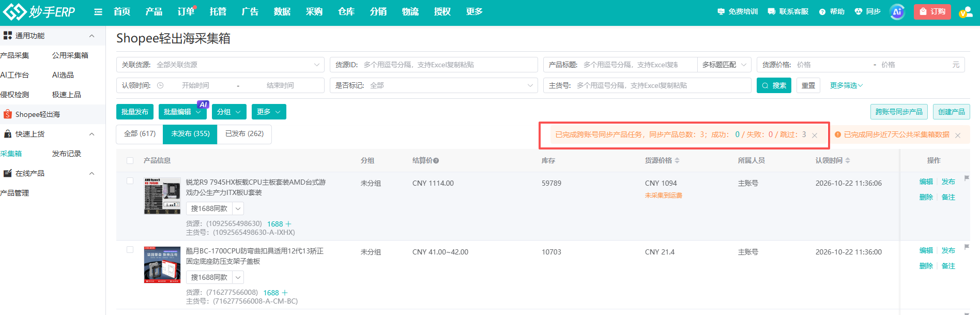Click the plus icon next to 1688 in 酷月BC-1700 row
The height and width of the screenshot is (315, 980).
coord(284,293)
